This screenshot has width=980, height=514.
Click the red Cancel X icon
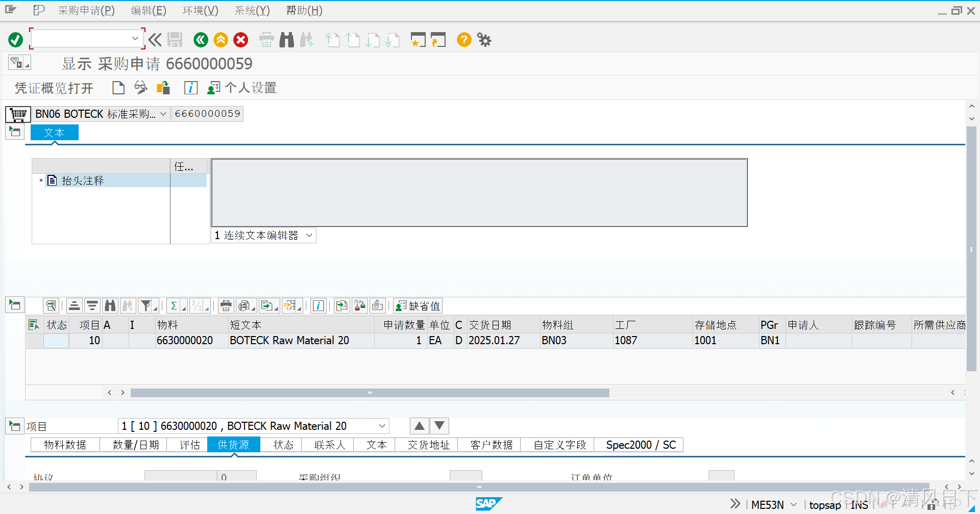click(x=241, y=40)
